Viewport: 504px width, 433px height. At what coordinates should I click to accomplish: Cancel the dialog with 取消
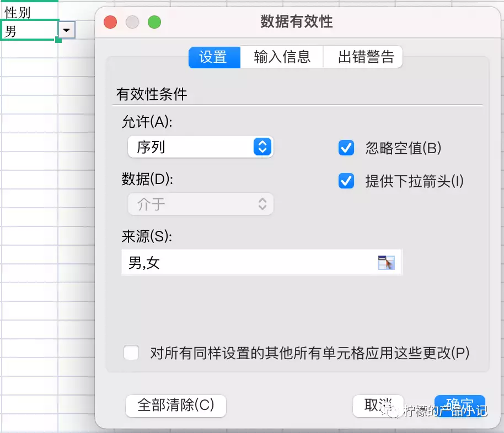click(x=378, y=405)
